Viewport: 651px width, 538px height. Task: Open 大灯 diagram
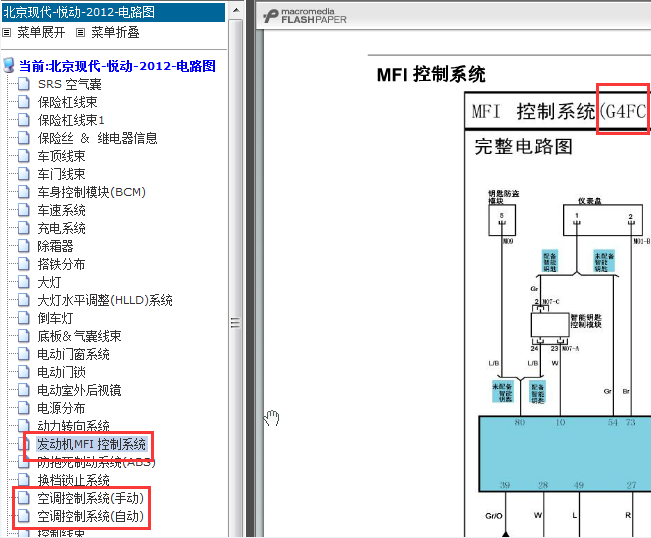[x=49, y=282]
